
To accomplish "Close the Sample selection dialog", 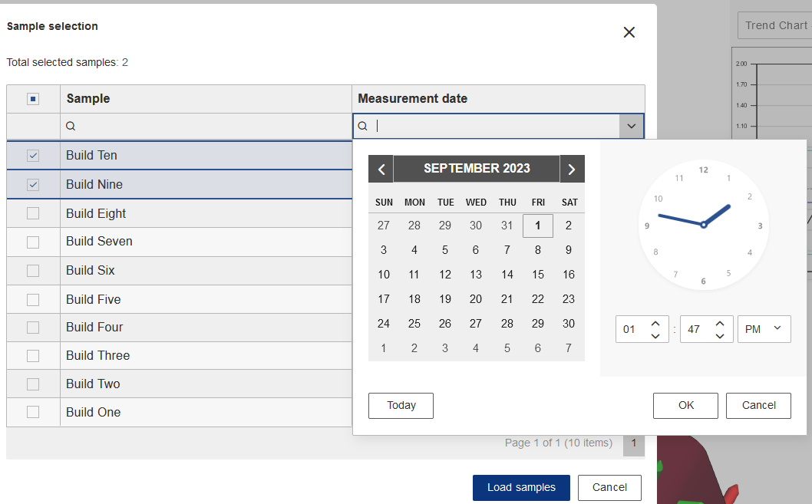I will pyautogui.click(x=629, y=32).
